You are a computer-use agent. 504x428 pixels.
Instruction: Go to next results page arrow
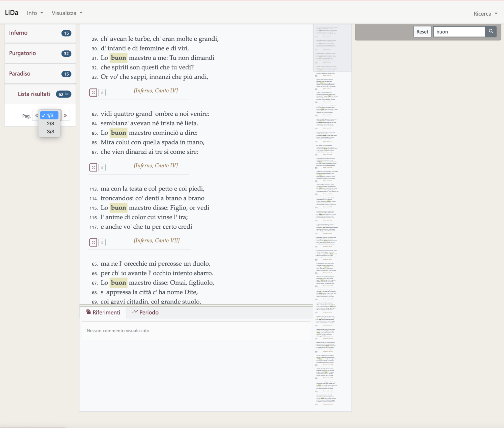tap(65, 115)
